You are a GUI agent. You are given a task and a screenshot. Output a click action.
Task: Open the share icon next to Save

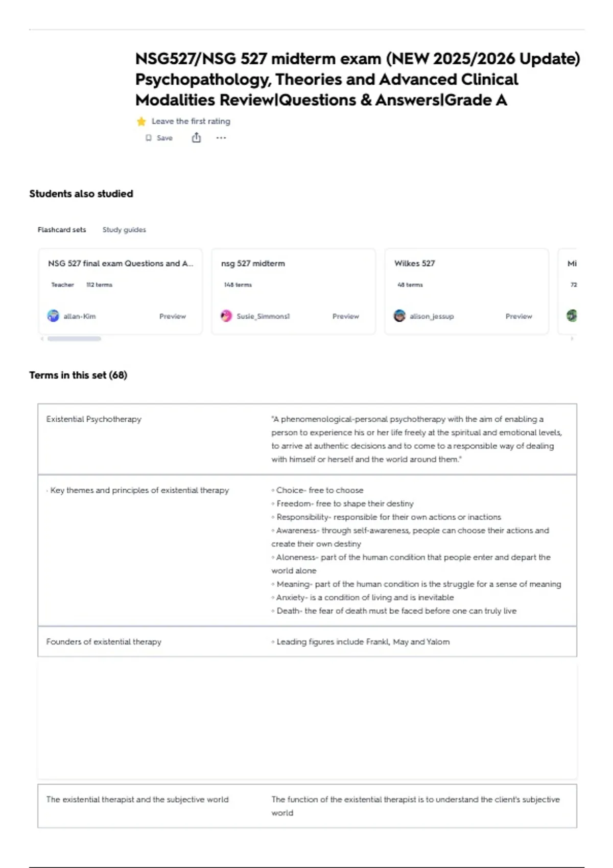196,137
